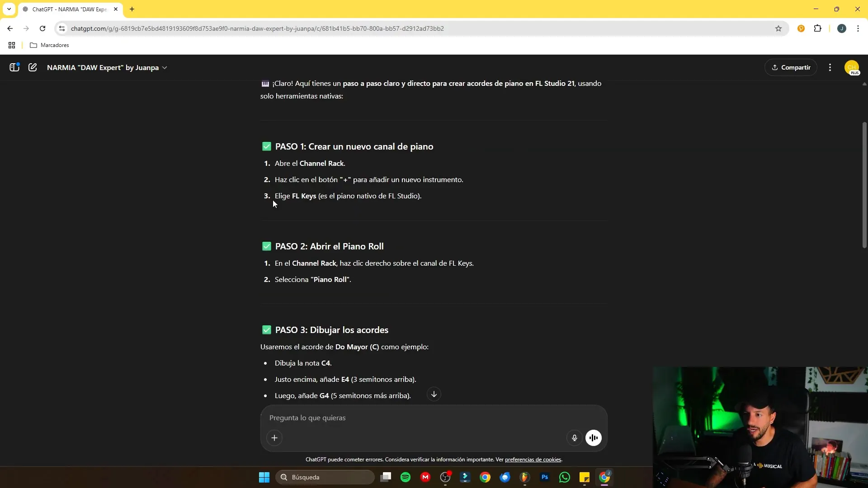This screenshot has height=488, width=868.
Task: Open the preferencias de cookies link
Action: (533, 460)
